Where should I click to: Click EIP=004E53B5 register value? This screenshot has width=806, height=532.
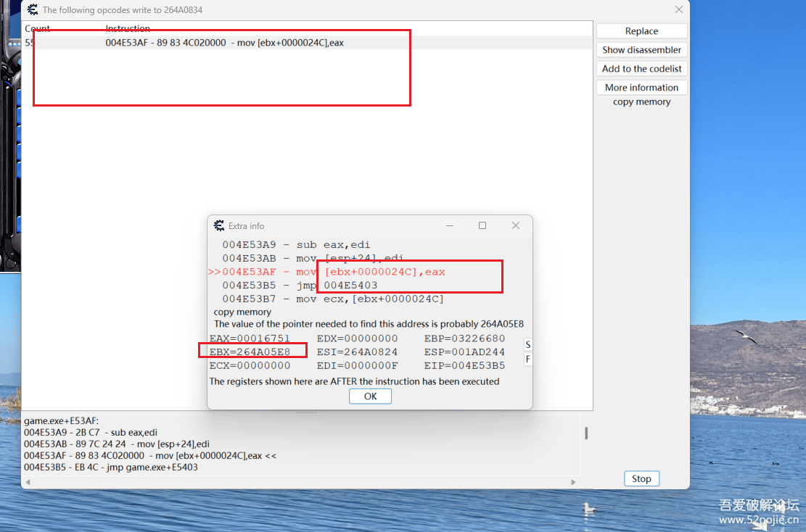click(x=465, y=365)
